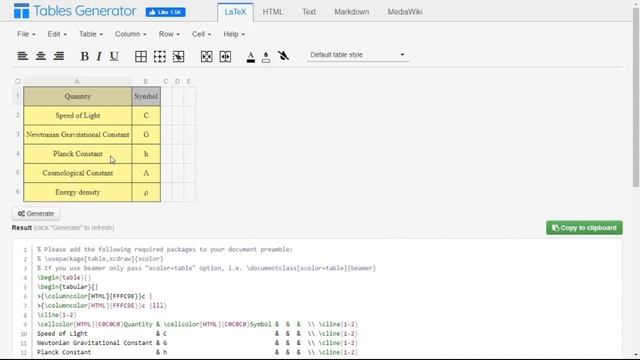Click the Generate button
This screenshot has height=360, width=640.
point(36,213)
